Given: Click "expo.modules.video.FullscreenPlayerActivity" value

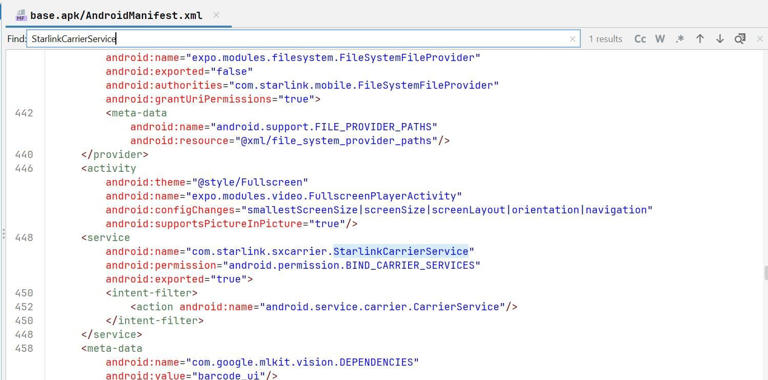Looking at the screenshot, I should click(x=324, y=196).
